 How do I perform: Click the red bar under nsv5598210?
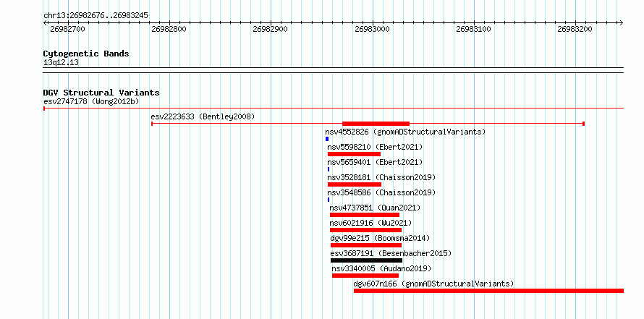pos(354,154)
